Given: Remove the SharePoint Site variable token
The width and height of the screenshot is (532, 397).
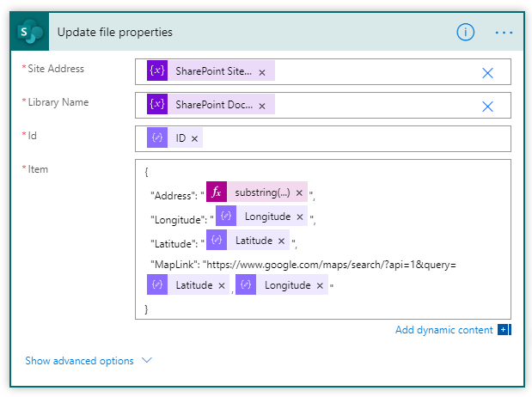Looking at the screenshot, I should [x=262, y=72].
